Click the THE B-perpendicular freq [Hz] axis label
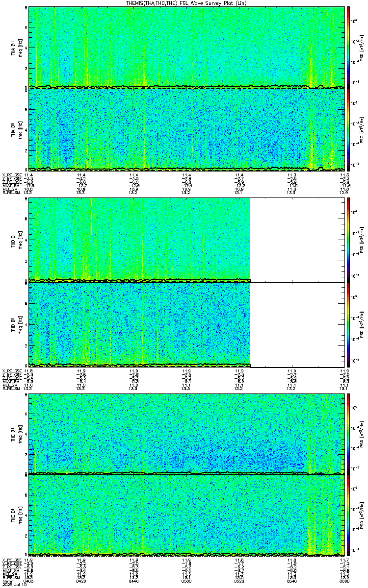368x588 pixels. pos(20,434)
